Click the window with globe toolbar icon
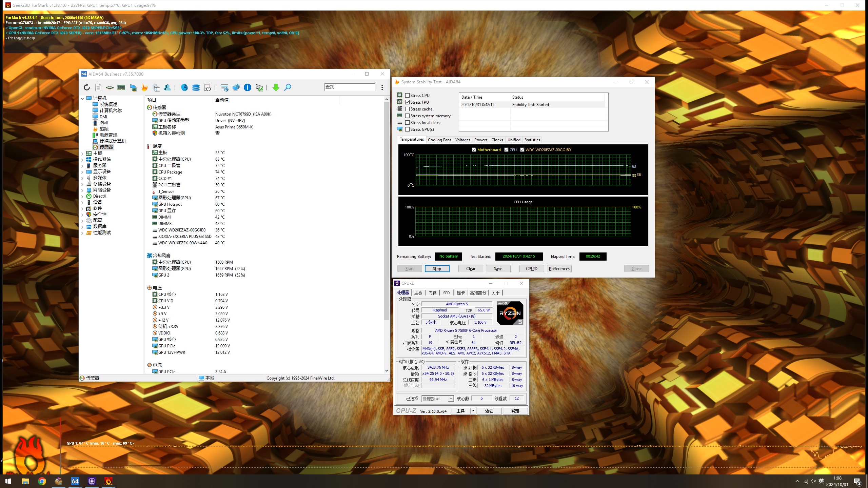Screen dimensions: 868x488 tap(224, 87)
